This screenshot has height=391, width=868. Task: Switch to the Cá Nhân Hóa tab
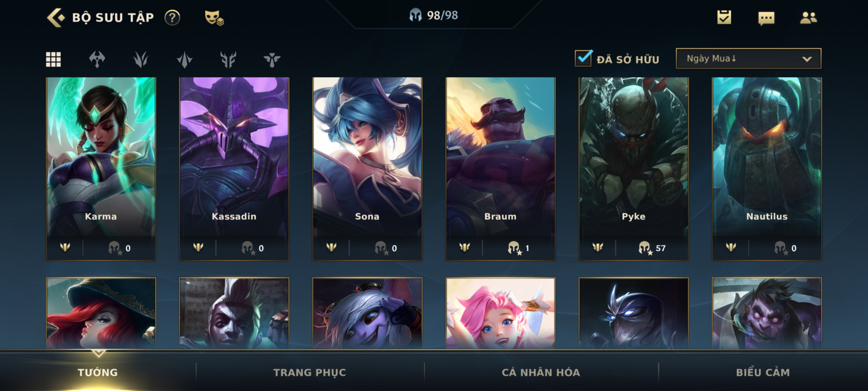point(541,373)
